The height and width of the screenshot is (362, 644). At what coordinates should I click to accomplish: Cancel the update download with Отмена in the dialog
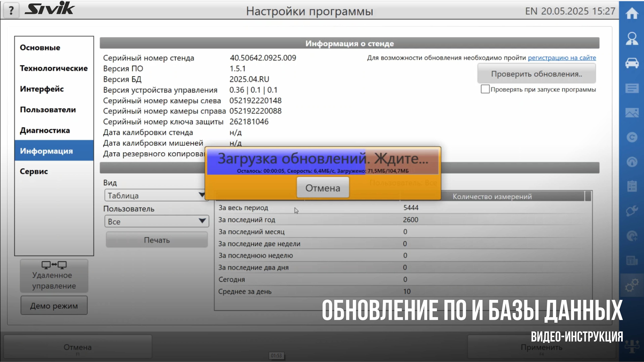pos(323,187)
